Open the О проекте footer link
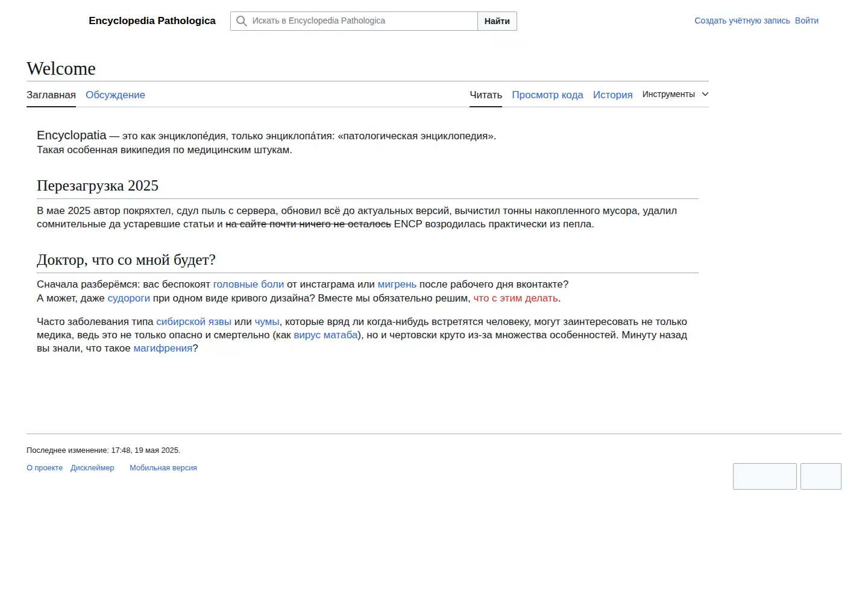The height and width of the screenshot is (603, 868). coord(45,467)
